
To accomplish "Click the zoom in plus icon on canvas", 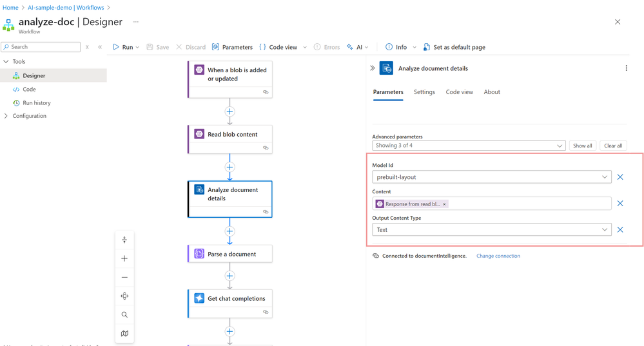I will coord(124,258).
